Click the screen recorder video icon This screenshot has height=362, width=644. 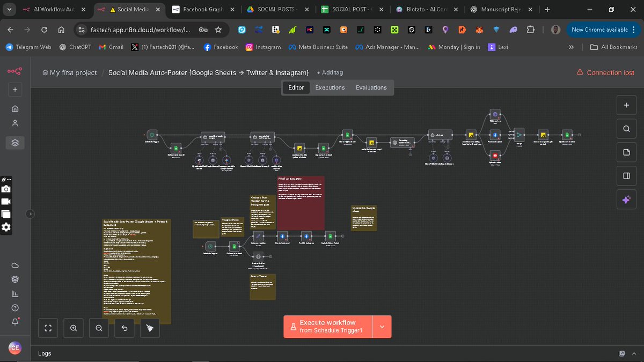coord(6,202)
